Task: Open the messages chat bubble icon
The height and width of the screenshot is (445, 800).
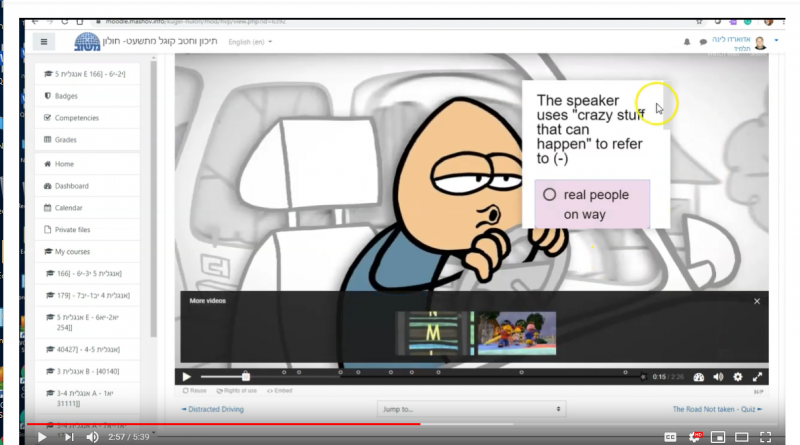Action: coord(703,42)
